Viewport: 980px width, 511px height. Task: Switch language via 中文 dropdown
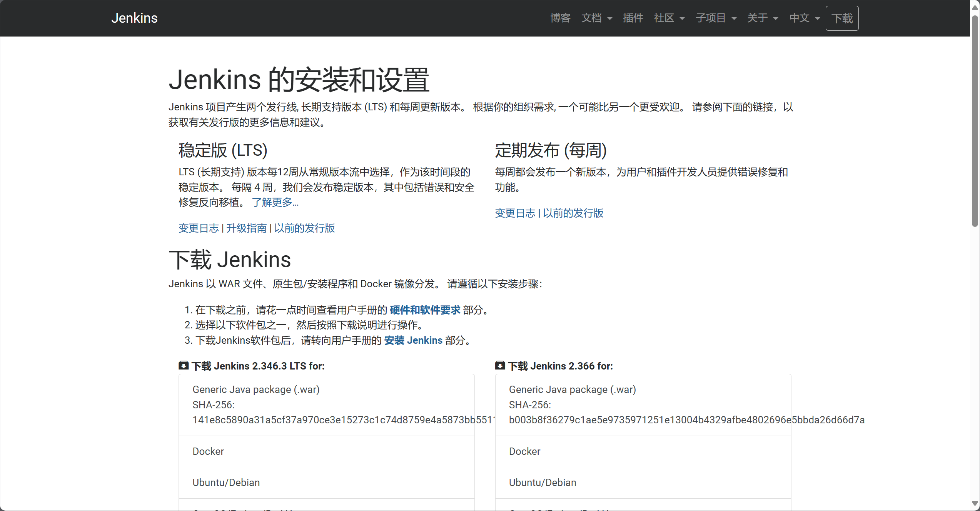[x=804, y=18]
